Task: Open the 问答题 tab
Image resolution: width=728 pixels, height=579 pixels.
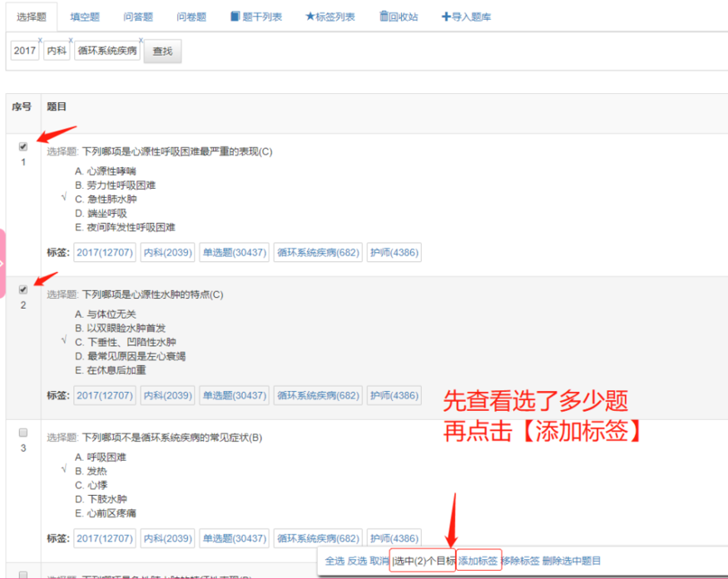Action: 138,17
